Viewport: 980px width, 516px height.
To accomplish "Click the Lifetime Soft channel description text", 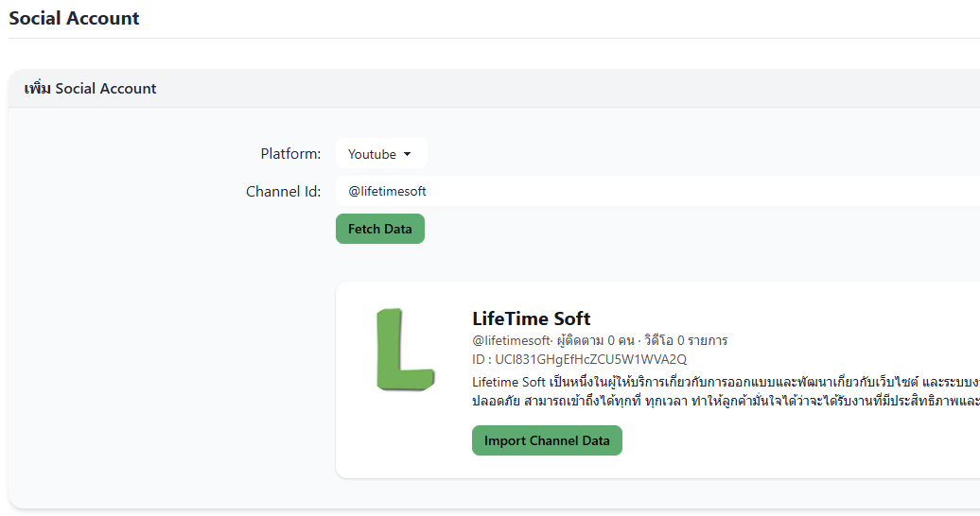I will 726,391.
